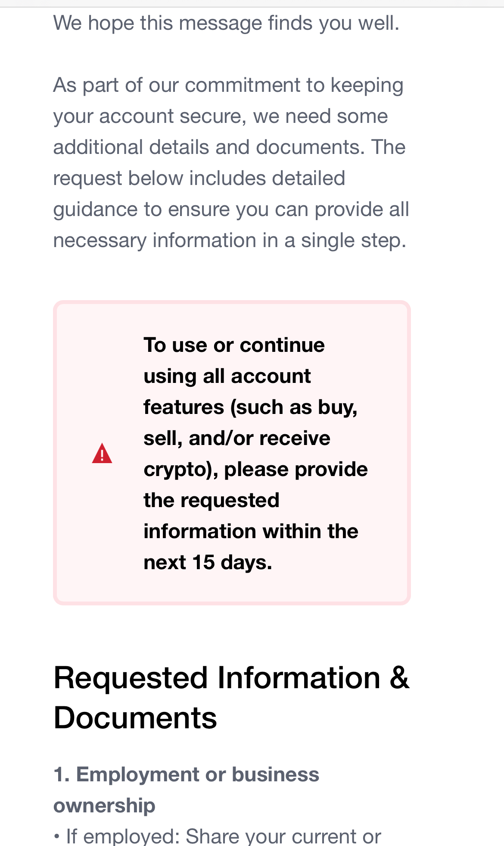
Task: Click the line 'necessary information in a single step.'
Action: pos(230,241)
